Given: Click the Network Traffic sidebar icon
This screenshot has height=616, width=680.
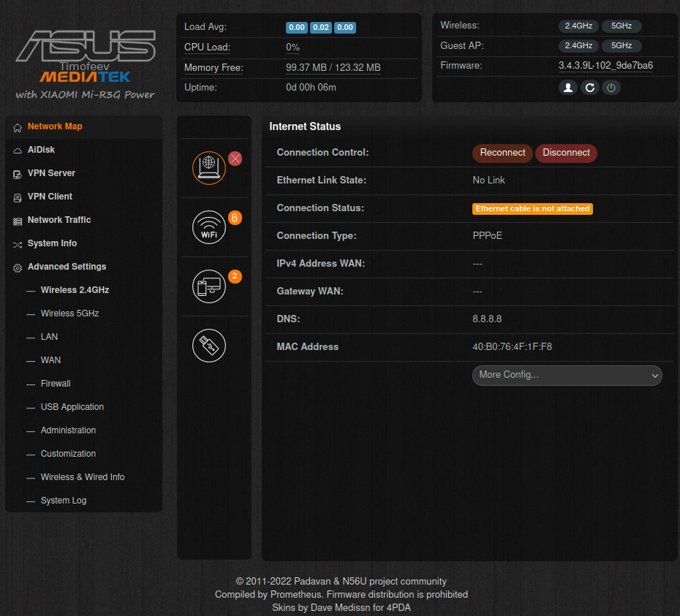Looking at the screenshot, I should 18,221.
